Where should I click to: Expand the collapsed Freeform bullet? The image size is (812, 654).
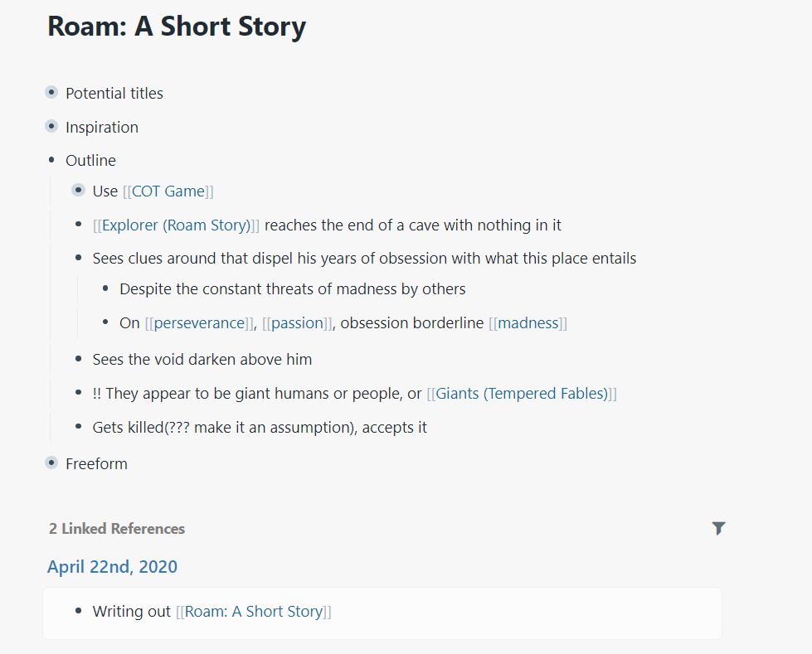coord(51,463)
